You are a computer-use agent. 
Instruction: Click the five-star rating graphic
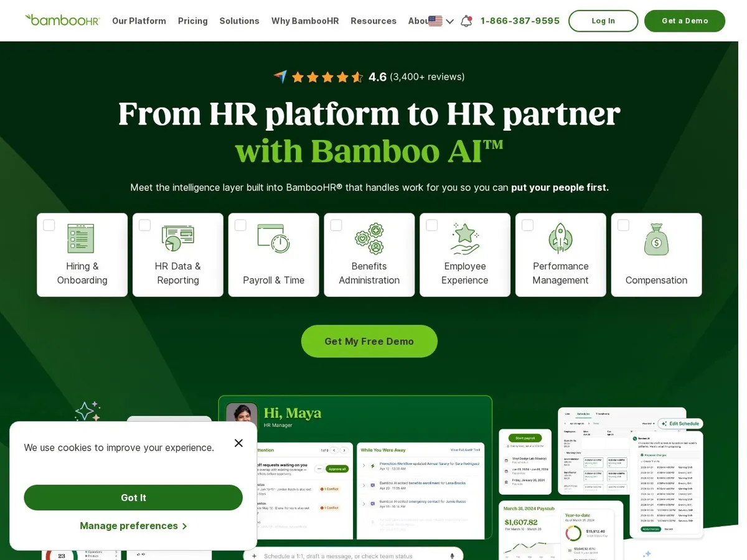(327, 77)
